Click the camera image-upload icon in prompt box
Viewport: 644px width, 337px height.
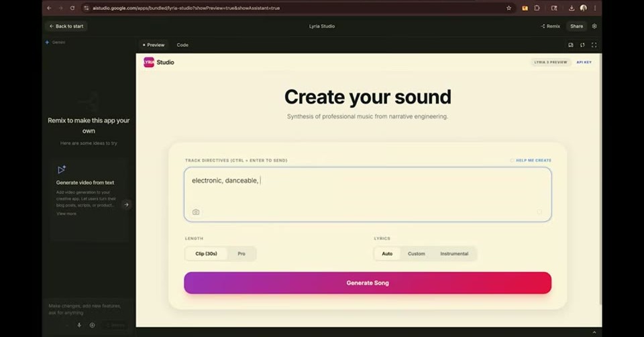pyautogui.click(x=196, y=212)
